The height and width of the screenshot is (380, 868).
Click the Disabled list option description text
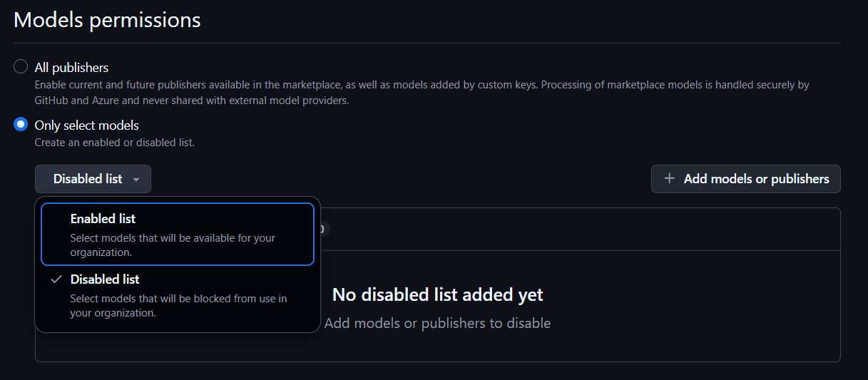[x=178, y=305]
